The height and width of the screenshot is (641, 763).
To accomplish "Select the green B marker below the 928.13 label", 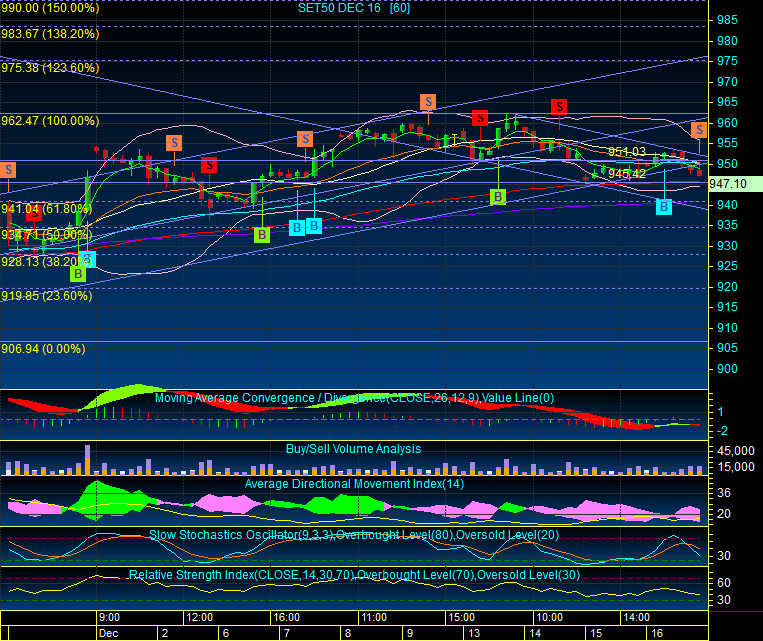I will (78, 274).
